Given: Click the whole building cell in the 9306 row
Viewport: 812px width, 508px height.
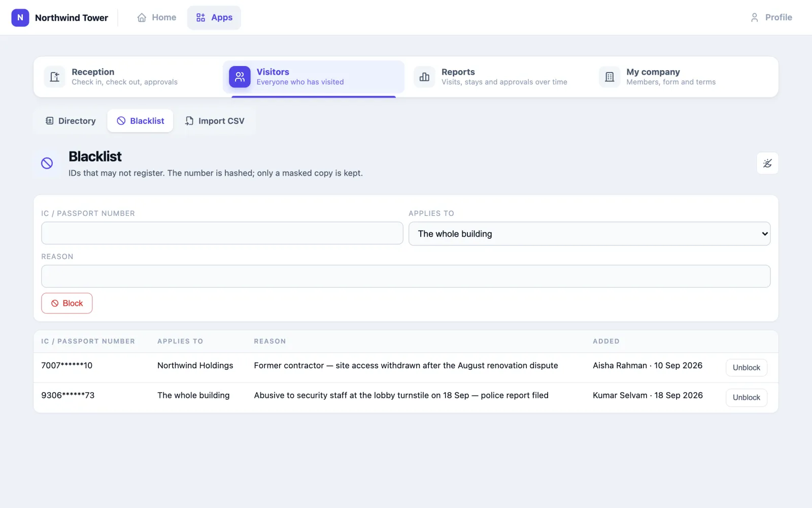Looking at the screenshot, I should (x=193, y=396).
